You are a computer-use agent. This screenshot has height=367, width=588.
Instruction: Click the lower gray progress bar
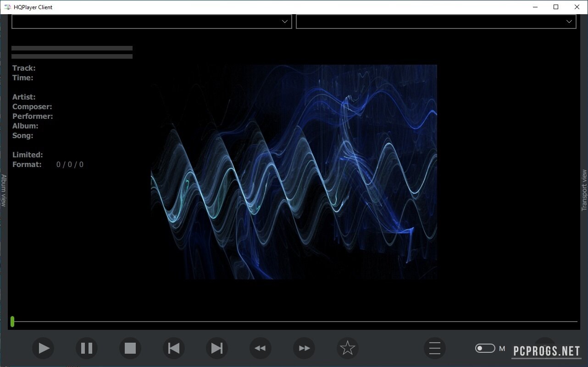(x=72, y=56)
